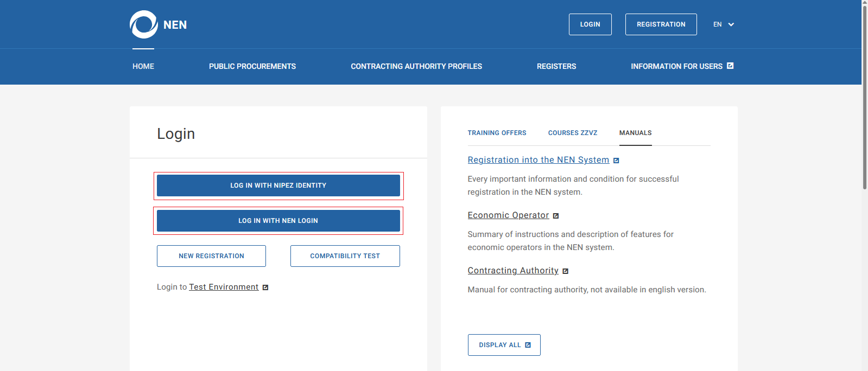Open the EN language dropdown
The height and width of the screenshot is (371, 868).
(724, 24)
